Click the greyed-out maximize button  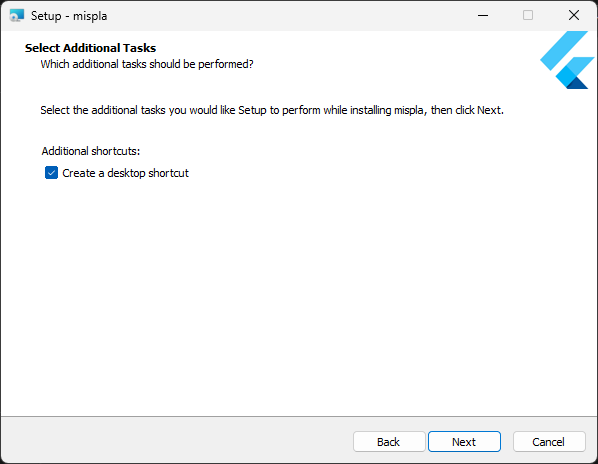point(528,16)
